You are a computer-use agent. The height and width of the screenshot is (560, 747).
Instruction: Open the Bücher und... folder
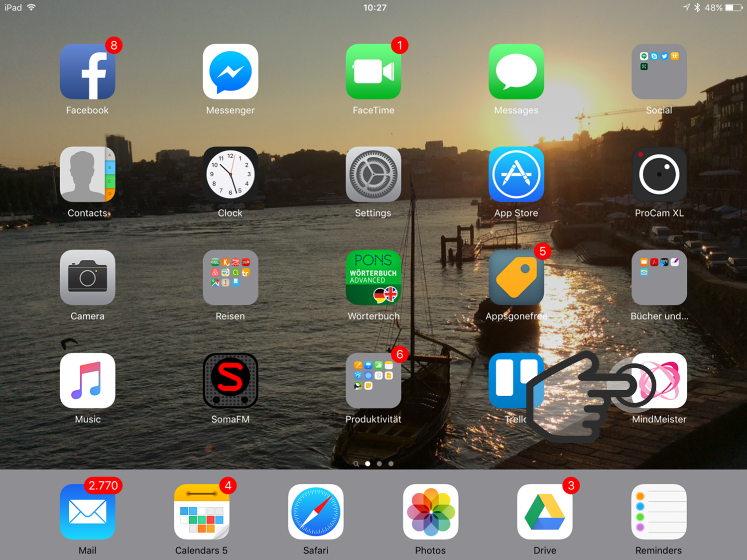[659, 277]
